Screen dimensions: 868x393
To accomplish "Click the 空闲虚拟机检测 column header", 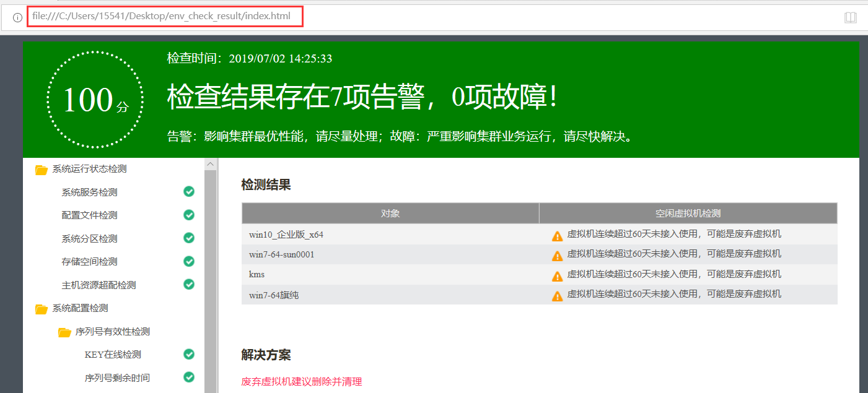I will (x=688, y=214).
